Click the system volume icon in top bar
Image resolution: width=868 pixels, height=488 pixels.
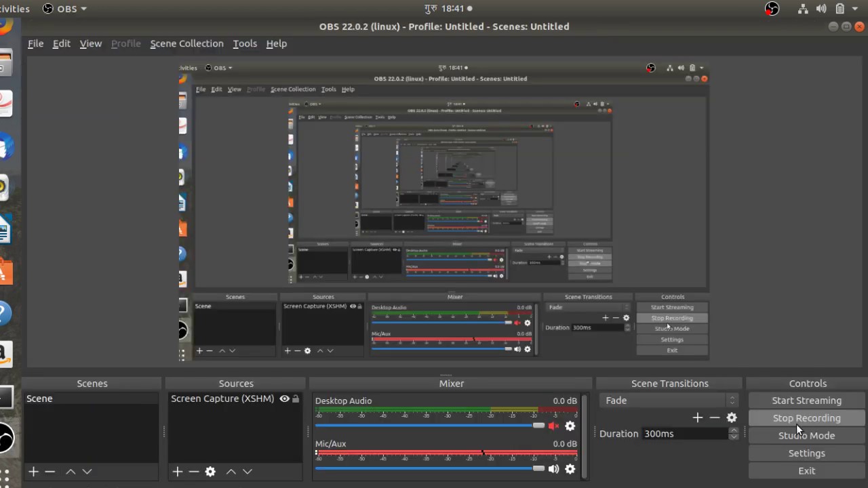click(x=821, y=9)
